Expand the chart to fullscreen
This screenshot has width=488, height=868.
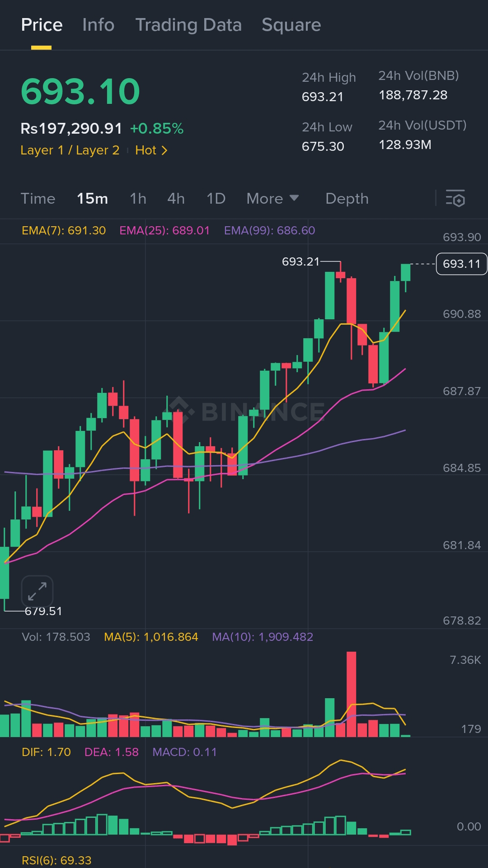pos(37,591)
